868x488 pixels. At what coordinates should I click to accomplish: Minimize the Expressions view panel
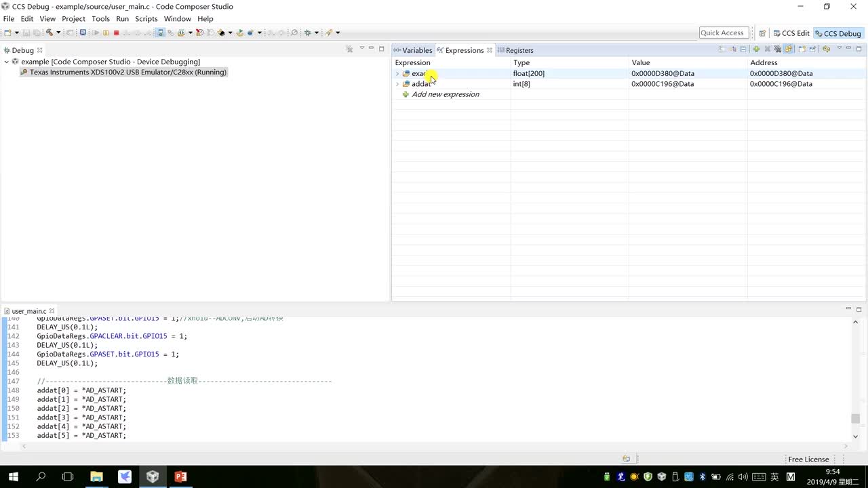tap(848, 48)
